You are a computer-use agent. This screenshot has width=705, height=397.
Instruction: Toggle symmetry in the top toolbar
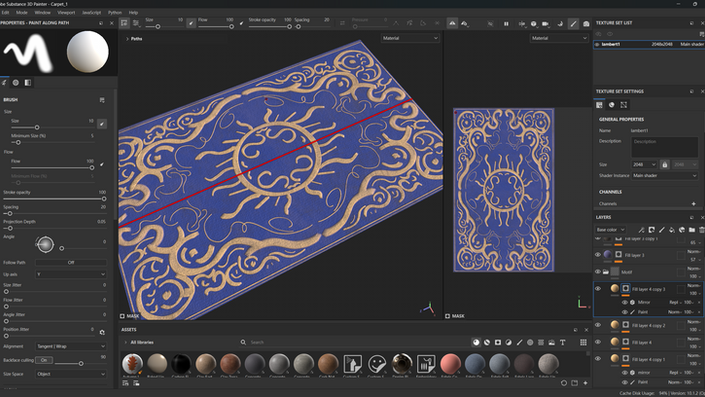452,23
